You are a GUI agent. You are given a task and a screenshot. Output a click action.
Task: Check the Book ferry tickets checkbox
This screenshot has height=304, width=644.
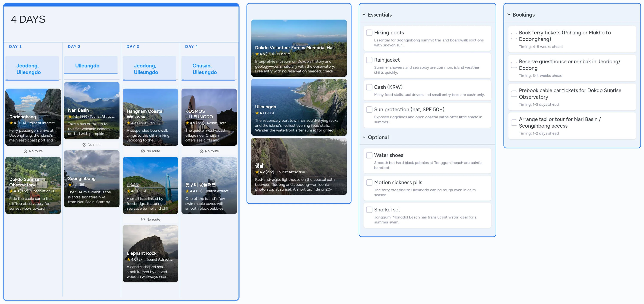(514, 36)
